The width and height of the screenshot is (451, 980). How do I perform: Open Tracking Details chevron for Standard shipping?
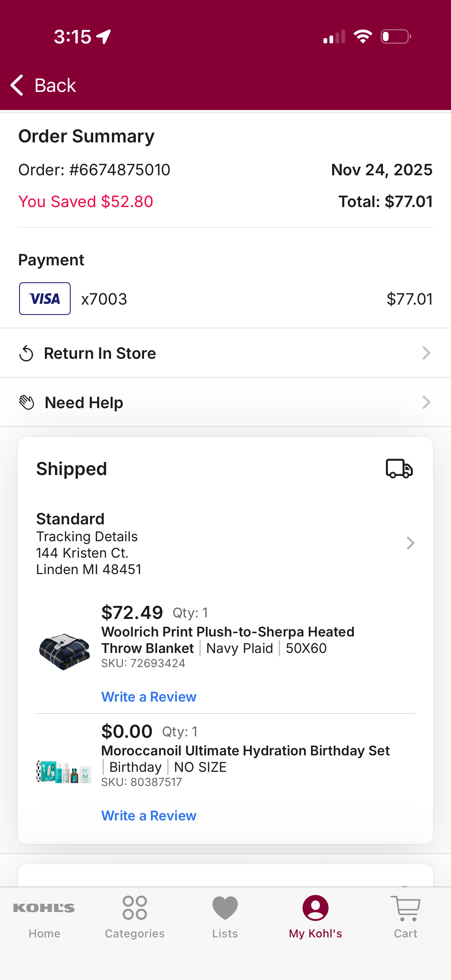point(410,543)
